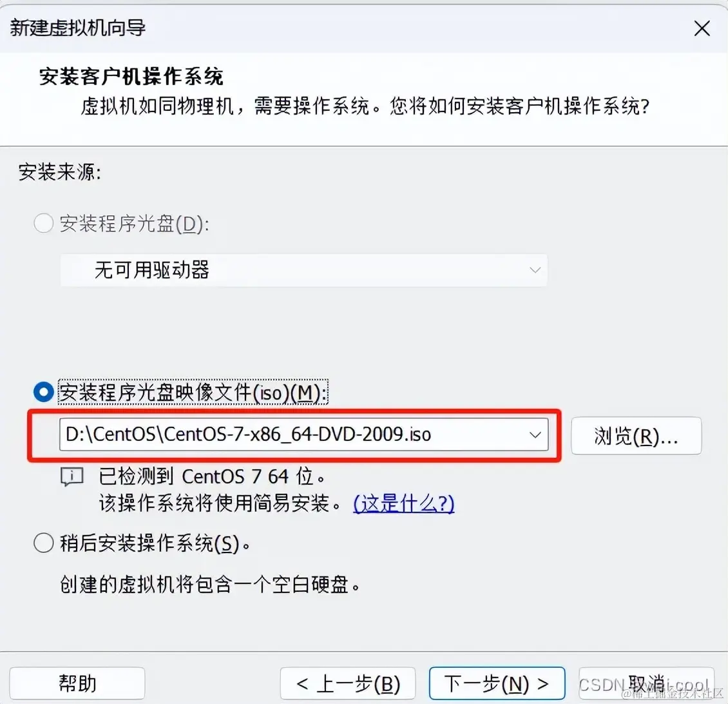Click the 新建虚拟机向导 title bar text
728x704 pixels.
coord(77,28)
